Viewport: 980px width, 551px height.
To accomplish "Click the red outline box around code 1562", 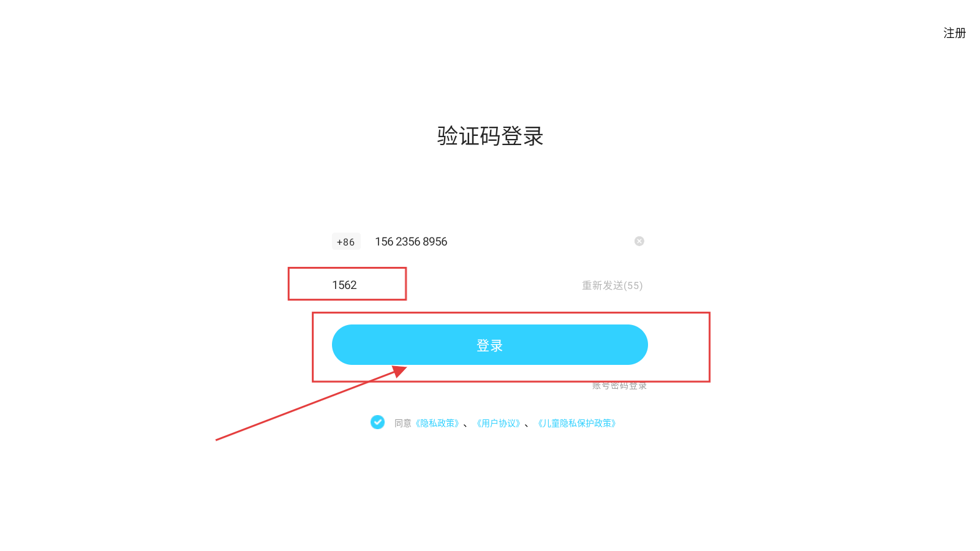I will pos(347,283).
